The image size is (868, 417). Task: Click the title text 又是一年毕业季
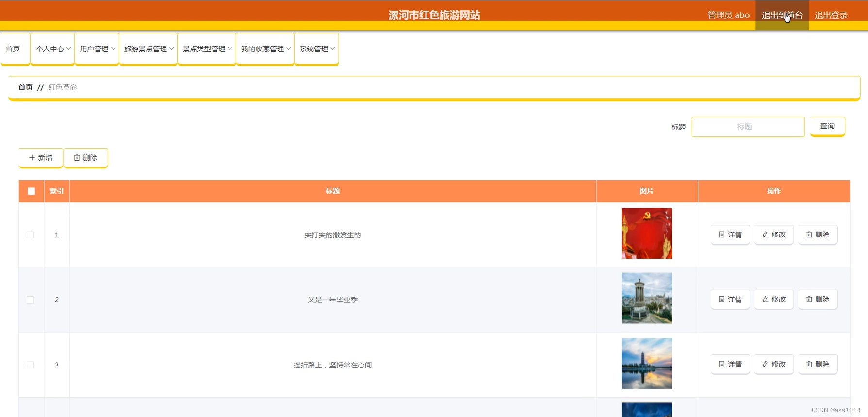333,300
